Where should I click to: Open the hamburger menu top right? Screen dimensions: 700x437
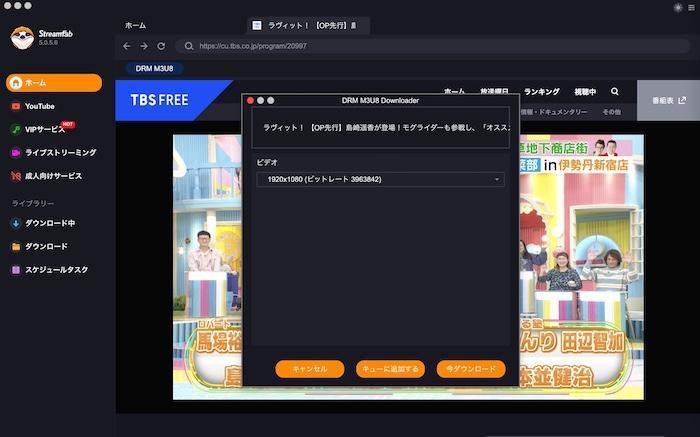691,8
